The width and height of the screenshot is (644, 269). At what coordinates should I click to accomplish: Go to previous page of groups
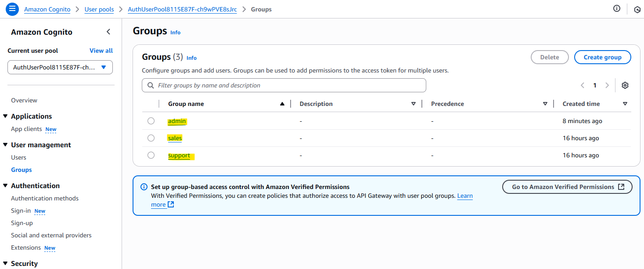pyautogui.click(x=583, y=85)
